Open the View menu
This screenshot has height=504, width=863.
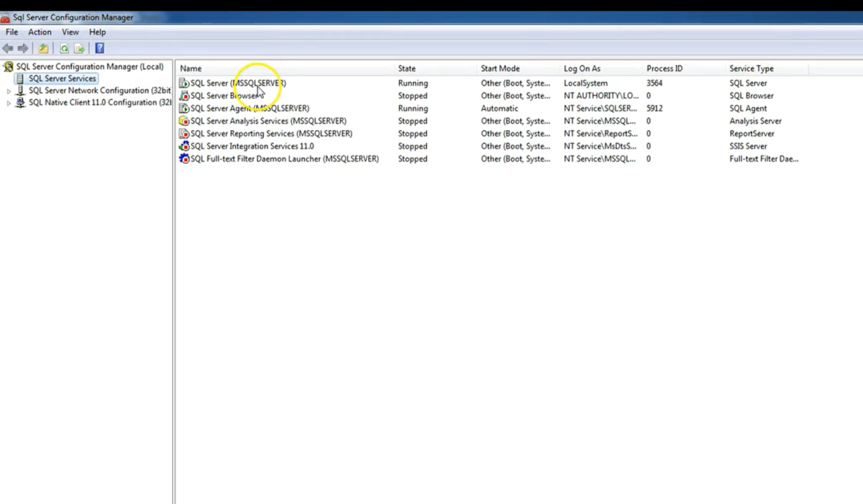pos(70,32)
